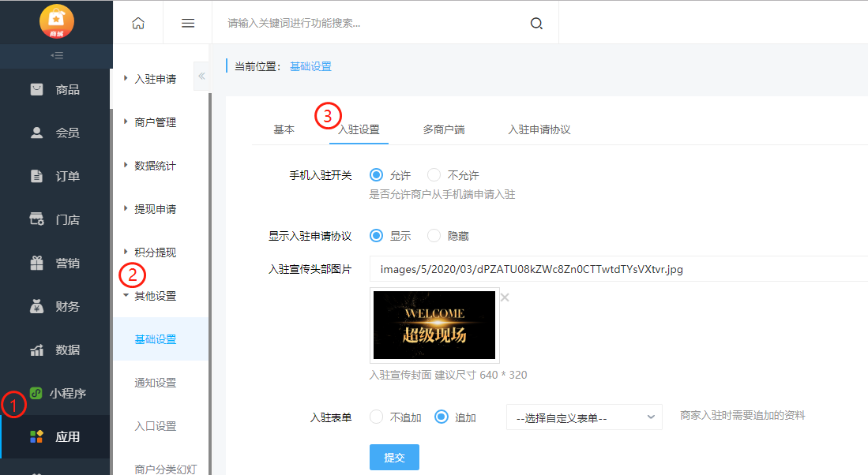Screen dimensions: 868x475
Task: Click the search magnifier icon
Action: pyautogui.click(x=536, y=23)
